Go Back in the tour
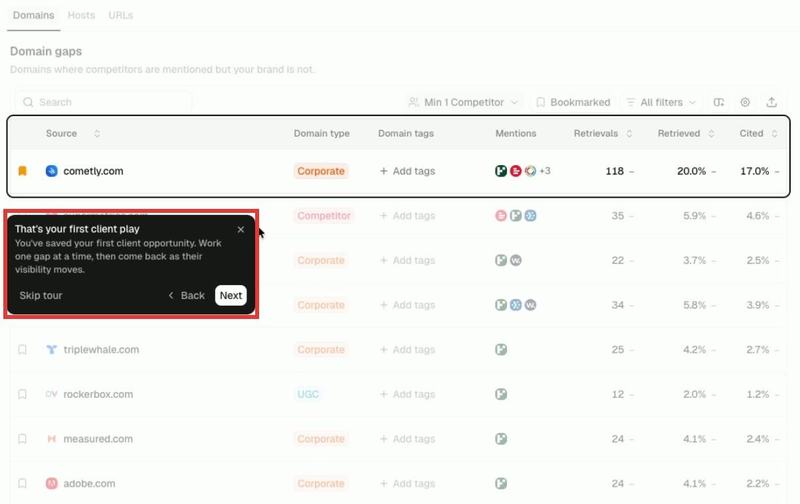This screenshot has height=504, width=800. (187, 295)
